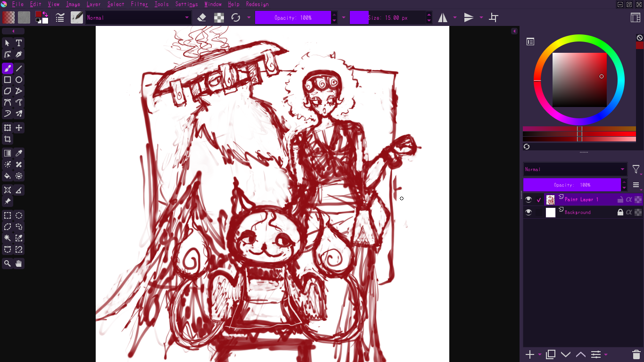
Task: Collapse the right docker panel arrow
Action: point(514,31)
